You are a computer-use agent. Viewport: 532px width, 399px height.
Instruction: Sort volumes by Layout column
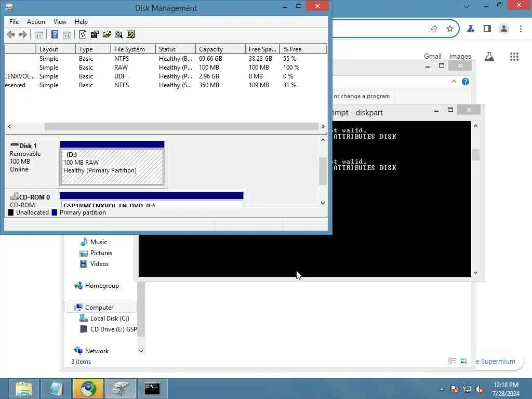click(x=56, y=49)
